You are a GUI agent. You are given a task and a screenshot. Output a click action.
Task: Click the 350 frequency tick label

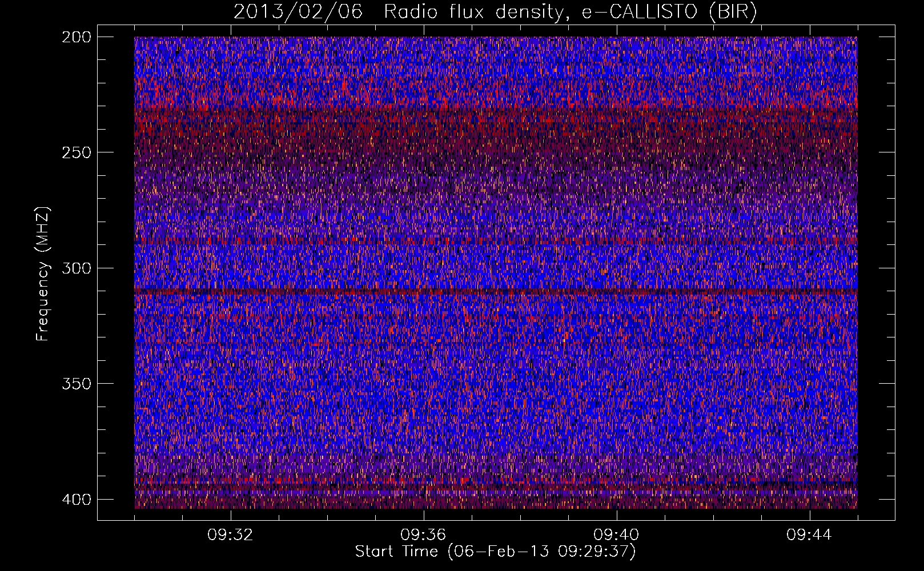coord(76,383)
